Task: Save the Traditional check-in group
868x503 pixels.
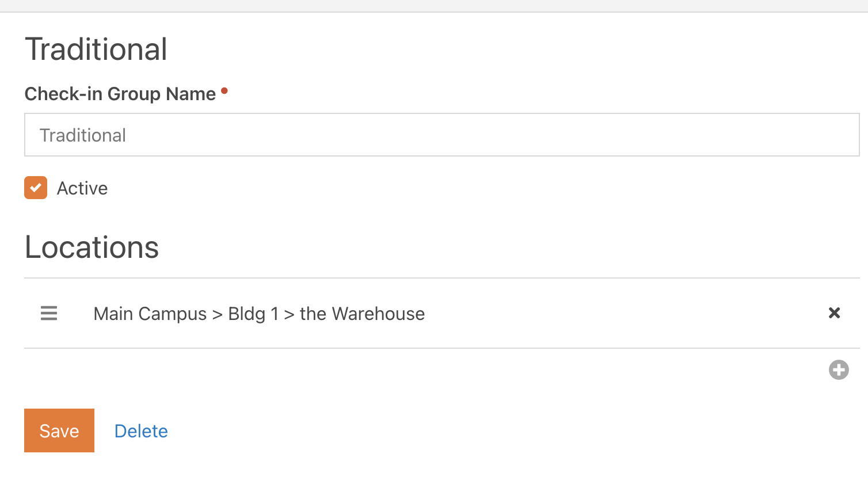Action: 59,430
